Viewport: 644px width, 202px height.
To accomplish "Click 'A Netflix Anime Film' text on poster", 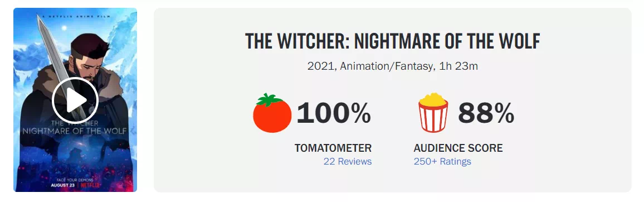I will [75, 16].
